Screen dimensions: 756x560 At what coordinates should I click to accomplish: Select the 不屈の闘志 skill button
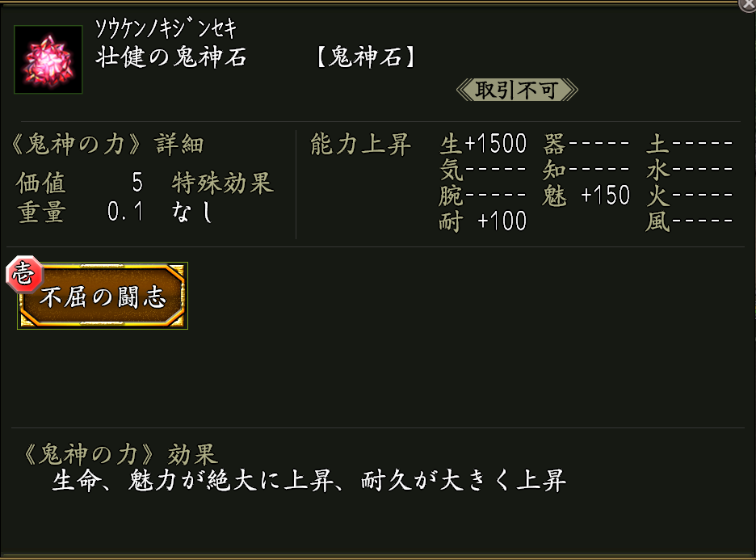tap(103, 296)
